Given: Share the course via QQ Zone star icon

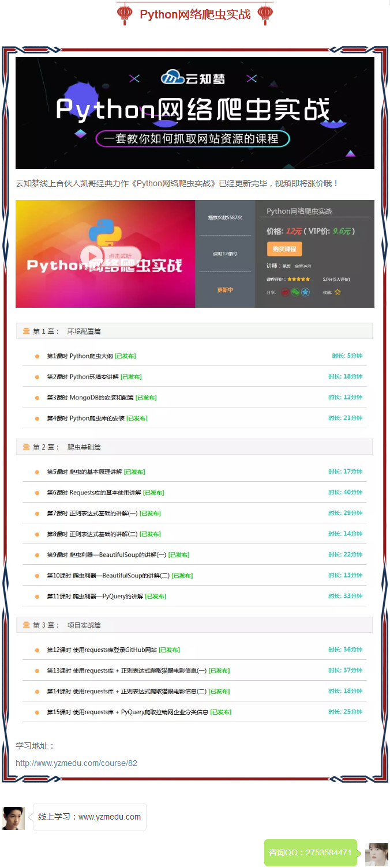Looking at the screenshot, I should 305,292.
